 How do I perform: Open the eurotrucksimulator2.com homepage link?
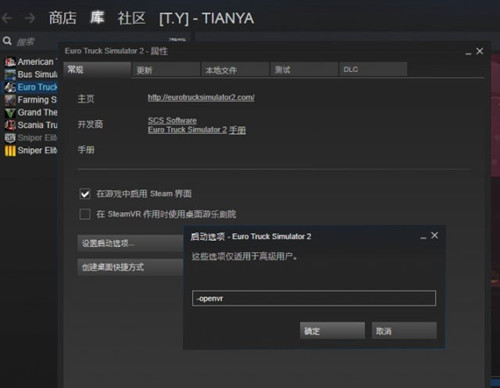(x=201, y=97)
